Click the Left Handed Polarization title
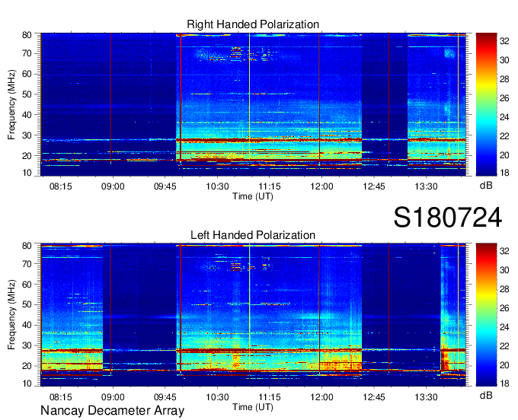The width and height of the screenshot is (518, 420). [253, 235]
